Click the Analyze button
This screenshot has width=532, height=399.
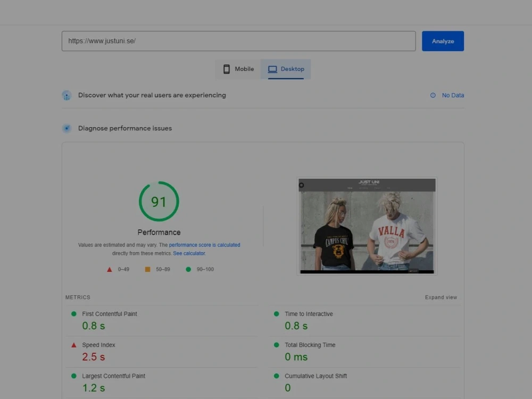click(443, 41)
